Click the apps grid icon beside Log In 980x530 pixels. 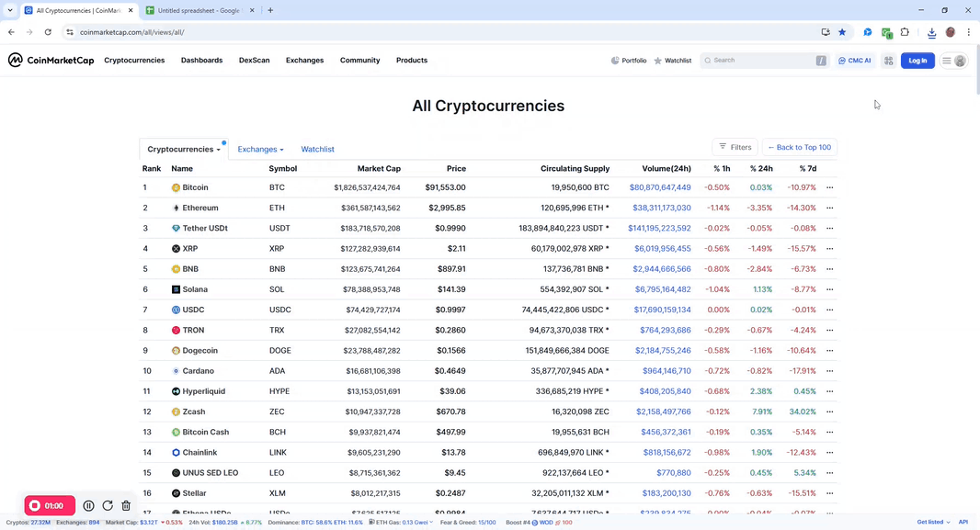click(x=888, y=60)
